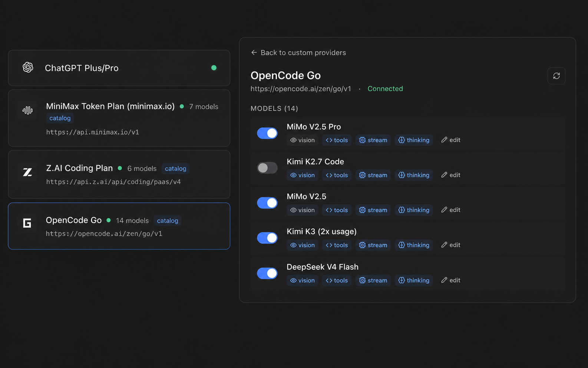
Task: Toggle vision capability for MiMo V2.5
Action: 302,210
